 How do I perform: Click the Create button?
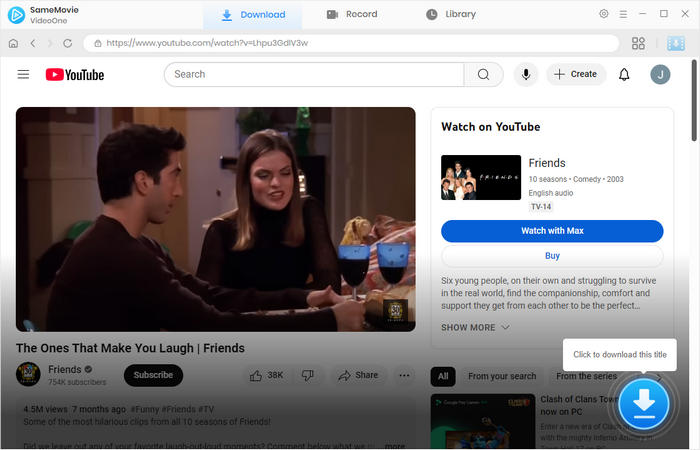tap(576, 74)
